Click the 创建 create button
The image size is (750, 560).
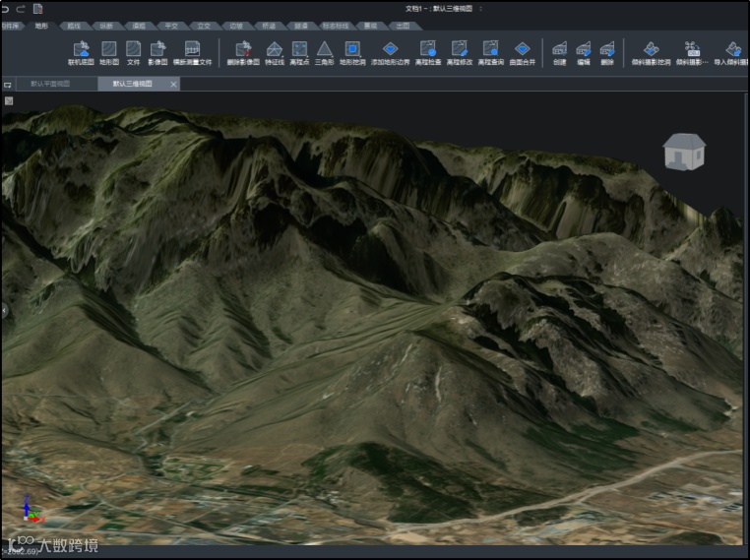559,49
